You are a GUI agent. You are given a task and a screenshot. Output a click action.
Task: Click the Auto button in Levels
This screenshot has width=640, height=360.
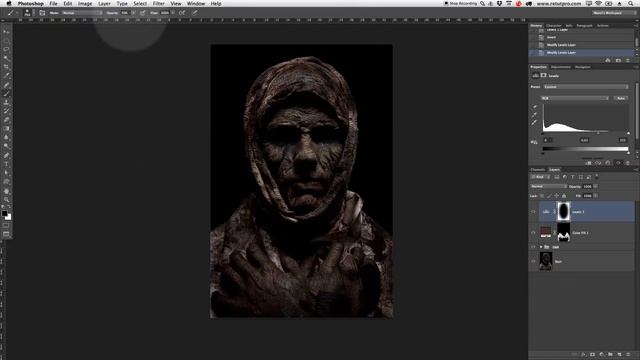pos(621,98)
